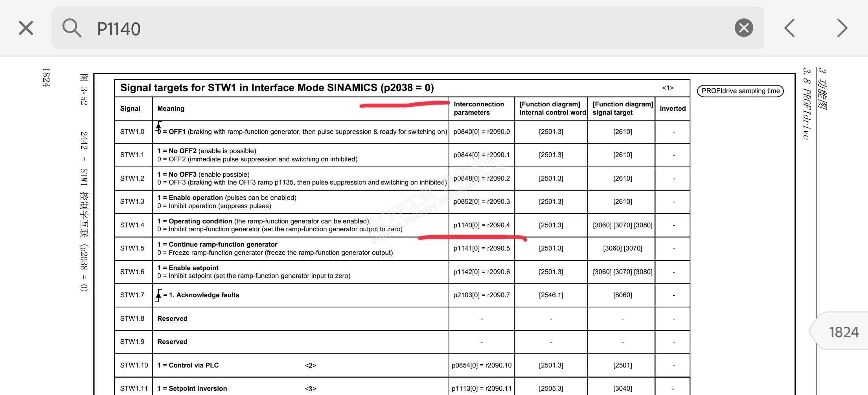Image resolution: width=868 pixels, height=395 pixels.
Task: Click the magnifying glass search icon
Action: point(72,28)
